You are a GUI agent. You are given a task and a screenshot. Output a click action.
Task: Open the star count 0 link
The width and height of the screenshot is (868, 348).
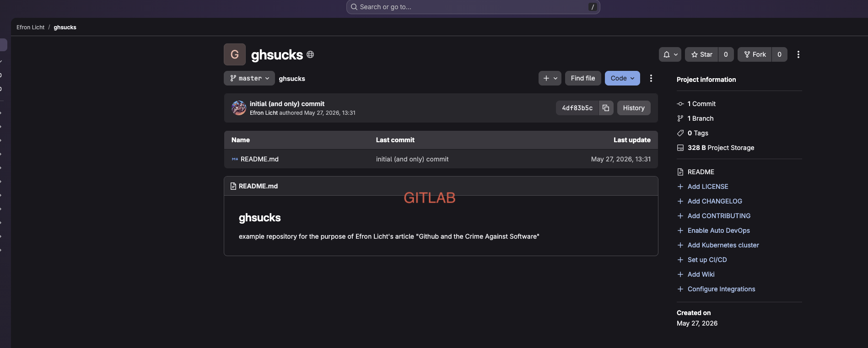[726, 54]
